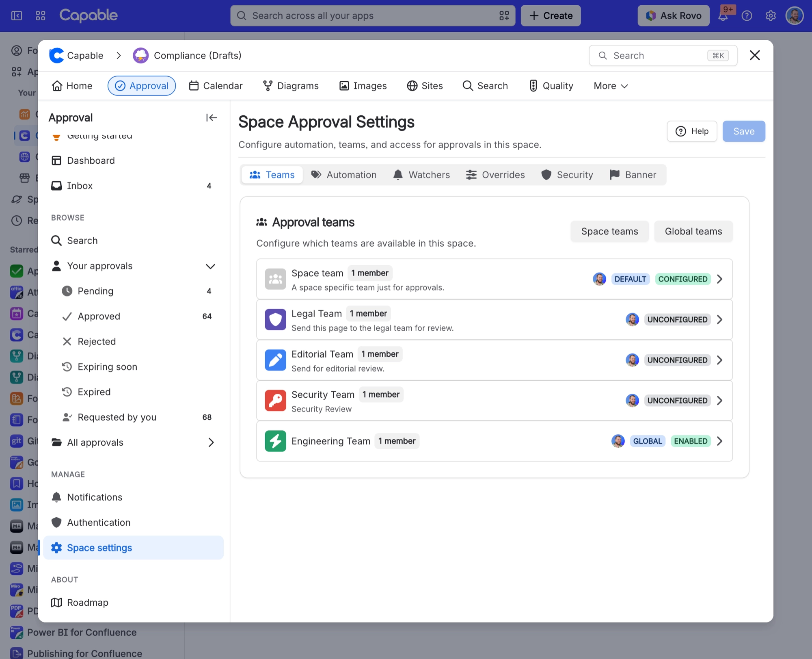Click the Ask Rovo button
Image resolution: width=812 pixels, height=659 pixels.
pyautogui.click(x=673, y=16)
